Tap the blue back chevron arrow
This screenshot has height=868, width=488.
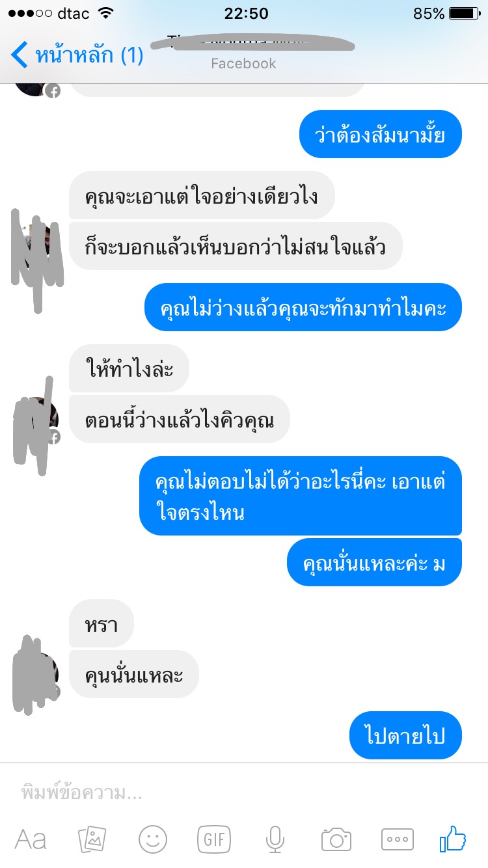click(x=20, y=55)
